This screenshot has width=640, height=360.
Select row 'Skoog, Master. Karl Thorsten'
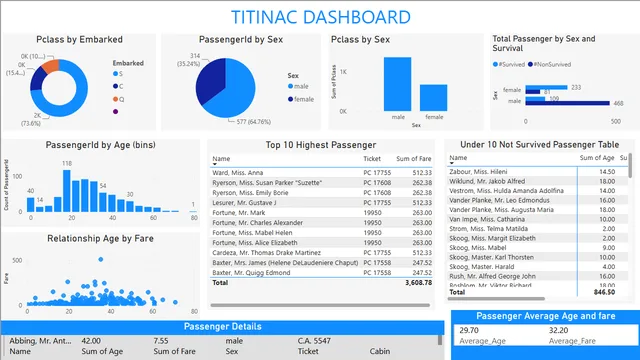(538, 257)
